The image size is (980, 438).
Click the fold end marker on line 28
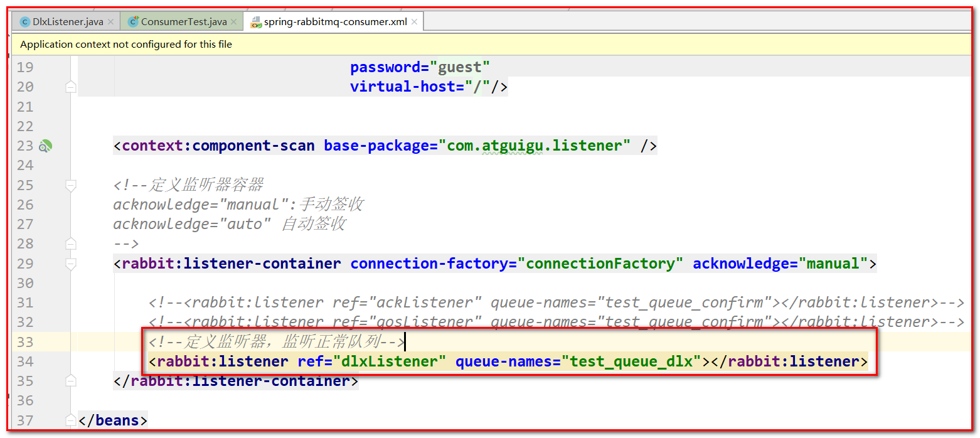71,243
